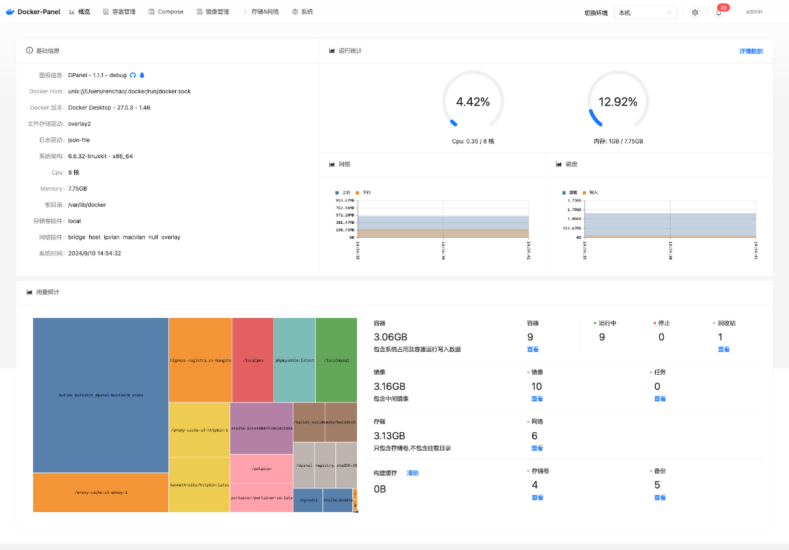
Task: Click the 容器管理 menu icon
Action: [106, 12]
